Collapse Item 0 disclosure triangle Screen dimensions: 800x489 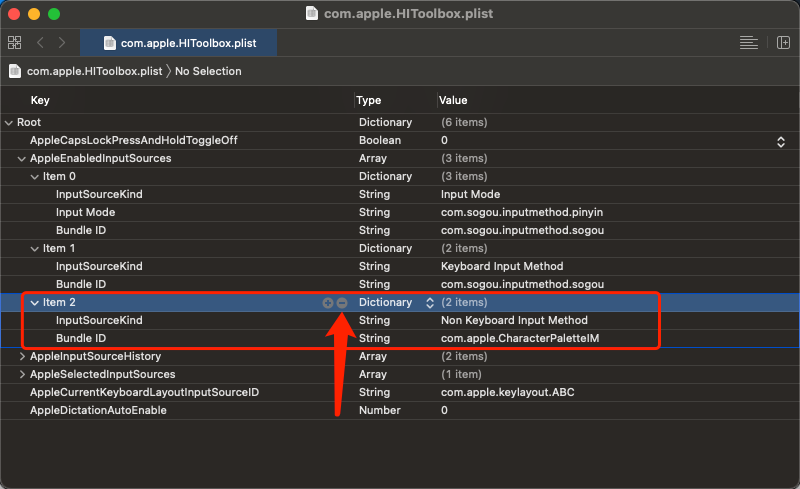[x=35, y=177]
